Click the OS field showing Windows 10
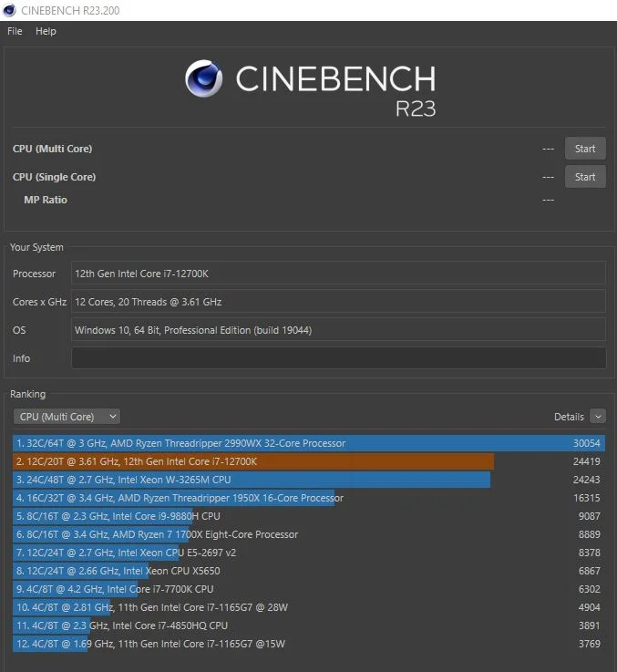617x672 pixels. pyautogui.click(x=338, y=330)
